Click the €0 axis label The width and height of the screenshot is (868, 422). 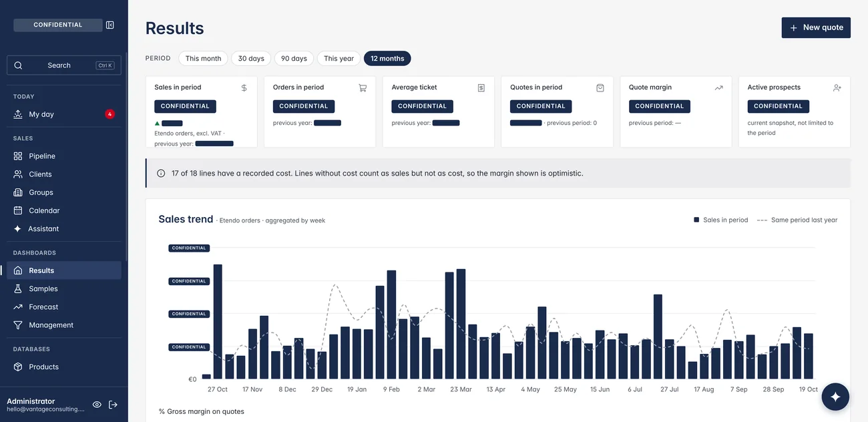[192, 379]
